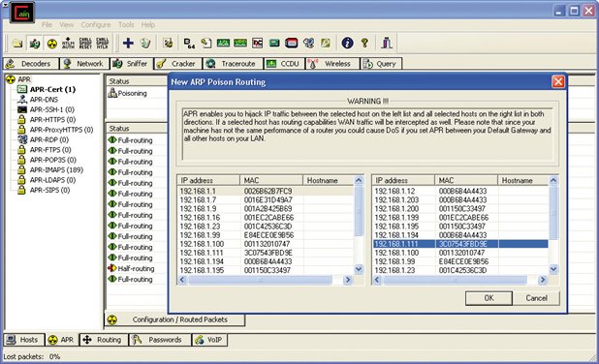Click the Exit door icon in toolbar

387,44
